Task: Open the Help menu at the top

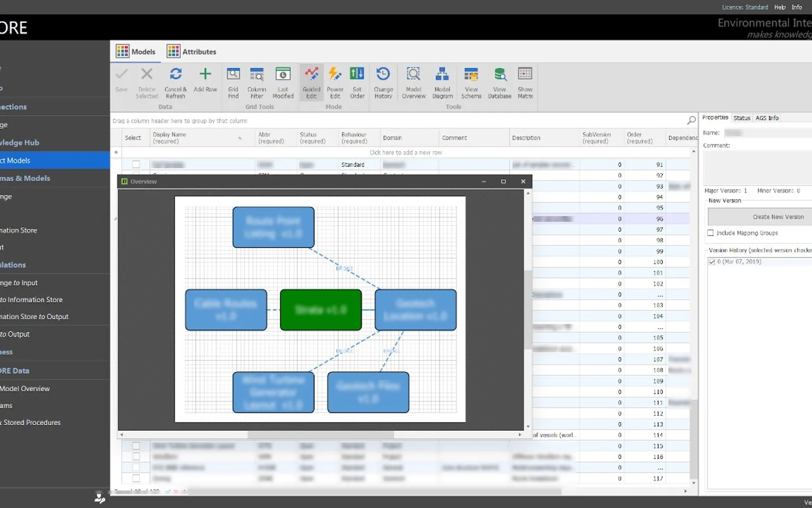Action: click(x=780, y=7)
